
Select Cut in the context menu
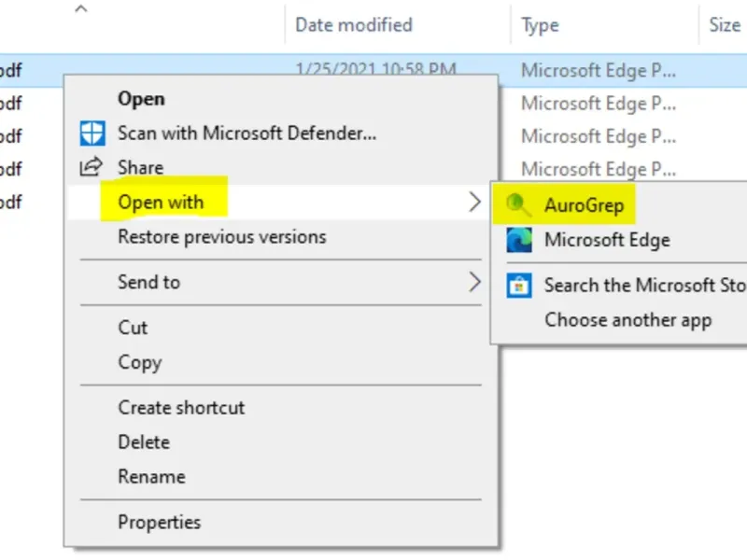point(133,327)
